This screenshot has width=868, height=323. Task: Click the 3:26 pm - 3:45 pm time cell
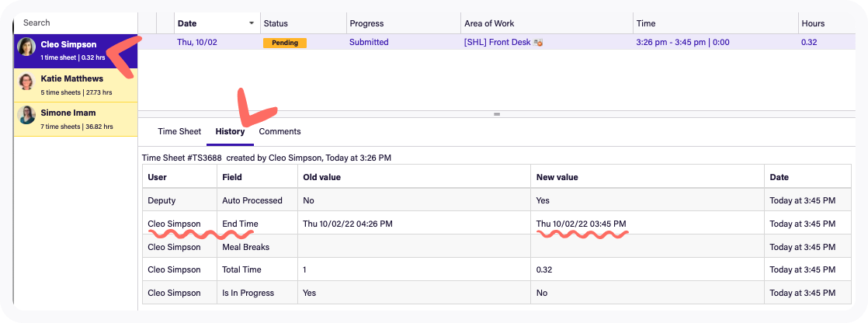[x=682, y=42]
